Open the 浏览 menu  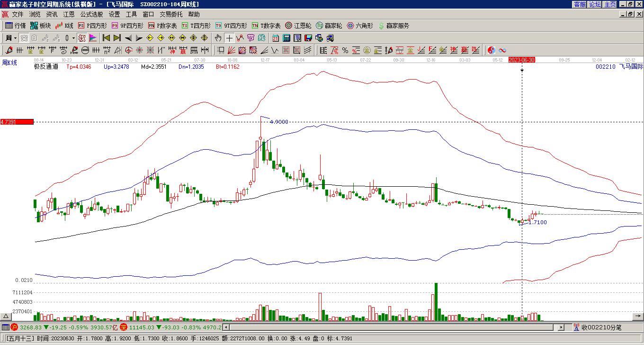(35, 15)
